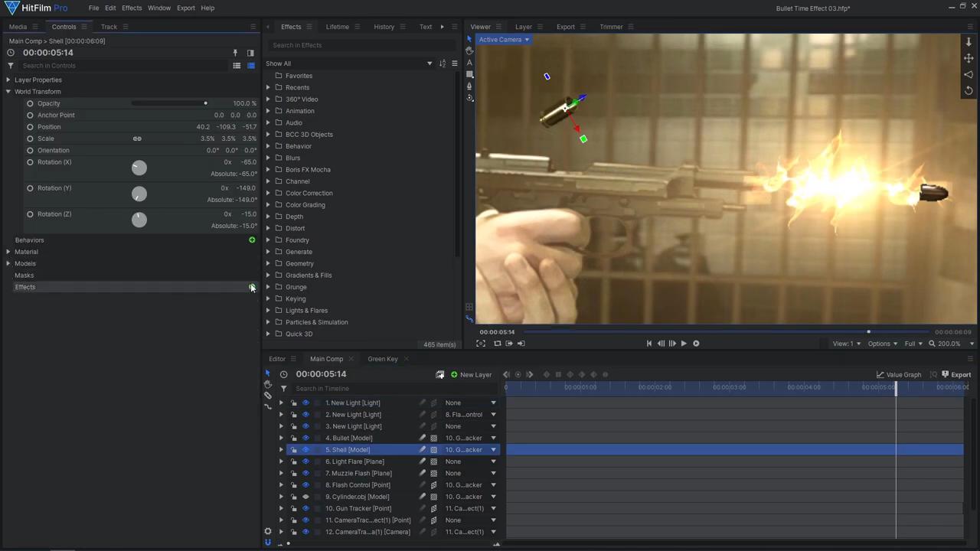The height and width of the screenshot is (551, 980).
Task: Show the Cylinder.obj [Model] layer
Action: click(x=305, y=497)
